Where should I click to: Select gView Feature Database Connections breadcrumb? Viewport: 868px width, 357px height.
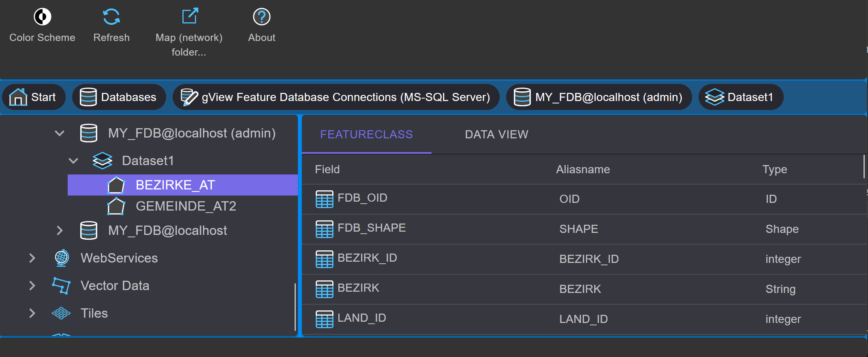click(336, 97)
